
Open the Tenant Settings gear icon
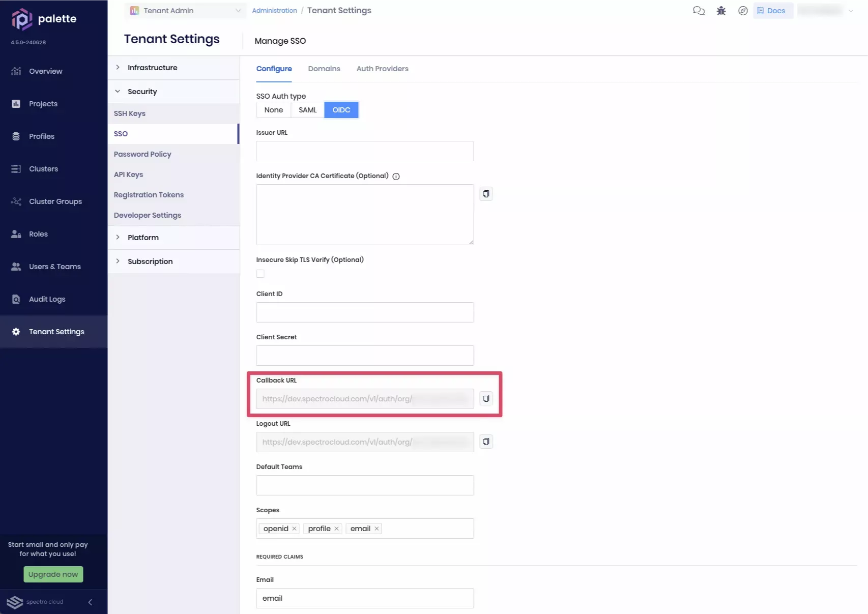[16, 332]
